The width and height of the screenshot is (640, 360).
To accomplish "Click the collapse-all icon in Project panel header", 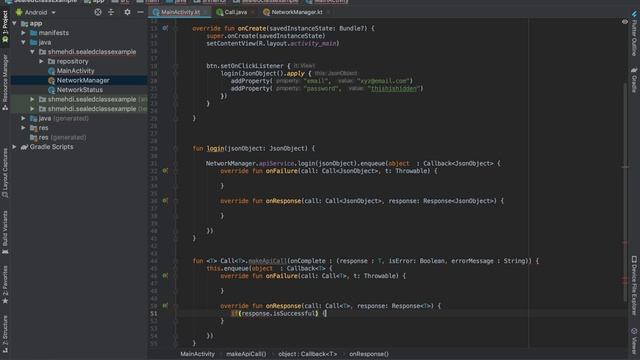I will click(x=111, y=12).
